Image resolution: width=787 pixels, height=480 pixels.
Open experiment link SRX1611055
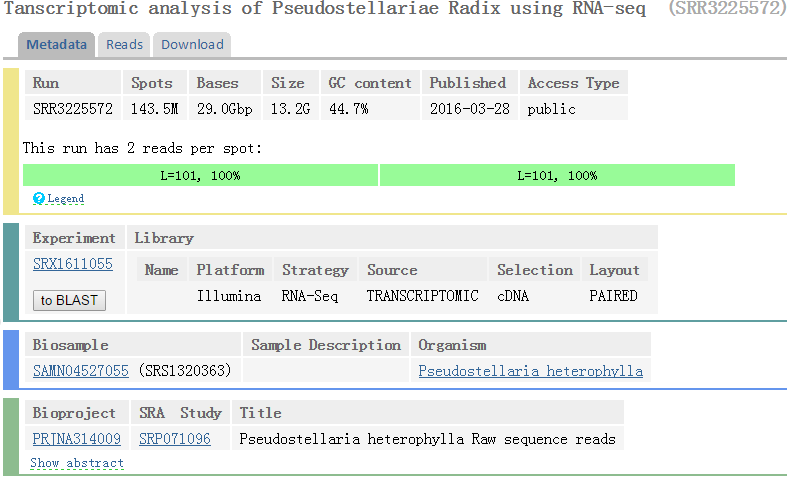[73, 265]
